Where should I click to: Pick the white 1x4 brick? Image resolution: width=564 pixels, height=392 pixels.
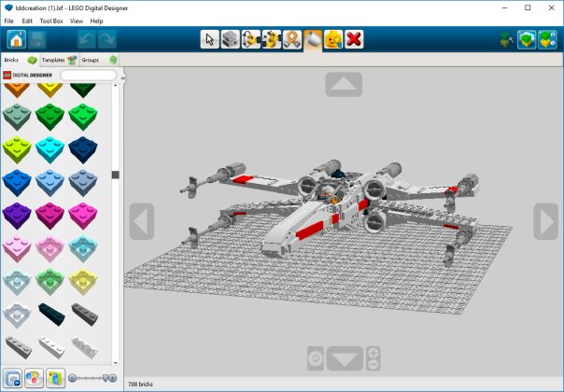coord(51,347)
